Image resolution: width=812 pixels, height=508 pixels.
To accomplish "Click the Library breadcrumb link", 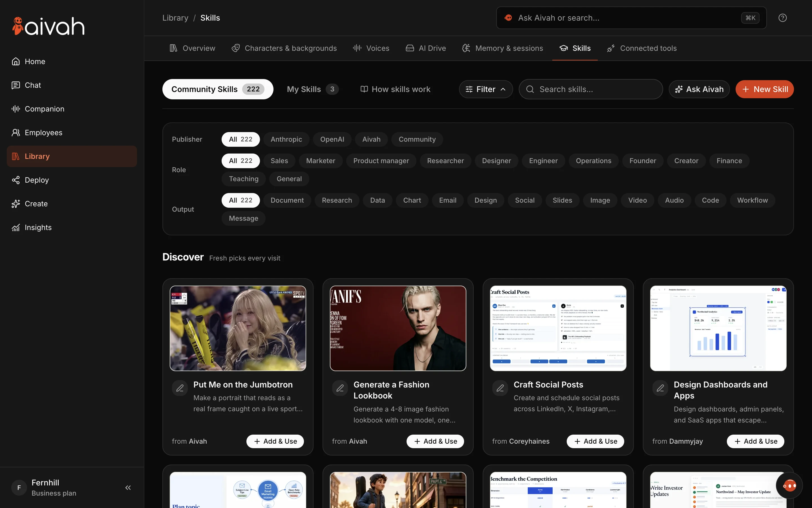I will [175, 18].
